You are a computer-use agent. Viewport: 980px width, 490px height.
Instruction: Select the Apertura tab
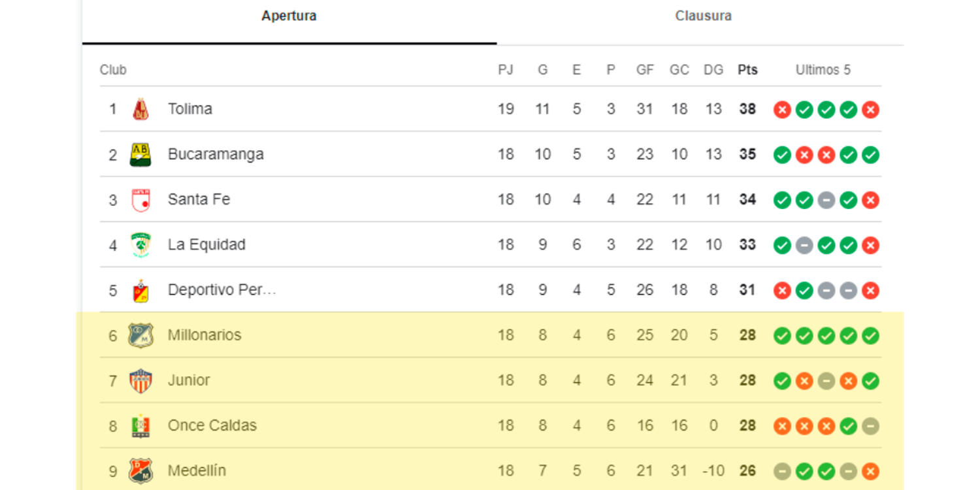[289, 16]
